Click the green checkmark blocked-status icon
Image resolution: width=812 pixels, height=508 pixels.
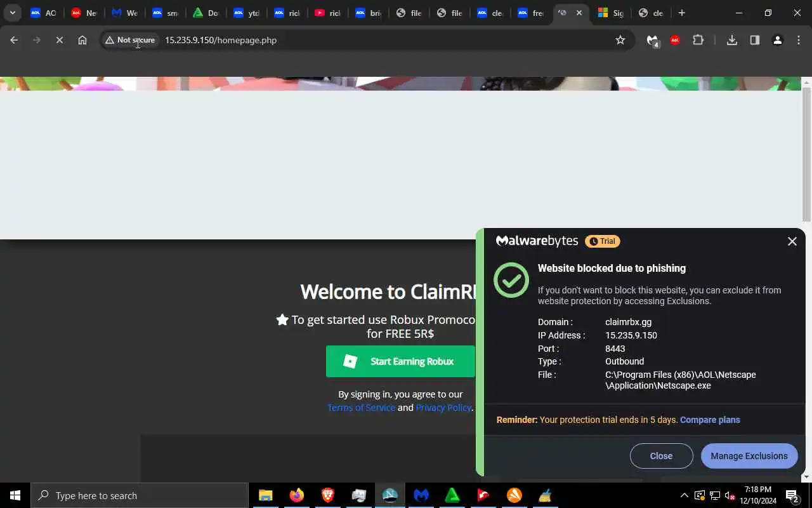pos(511,280)
